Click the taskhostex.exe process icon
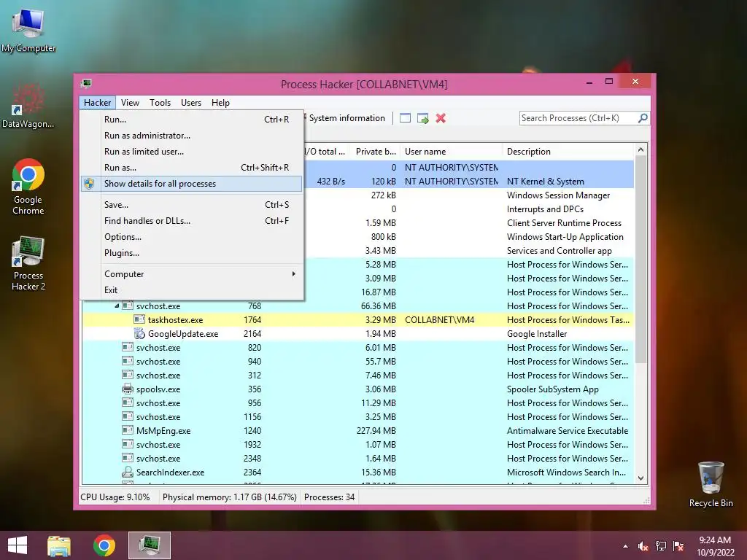Viewport: 747px width, 560px height. coord(139,320)
